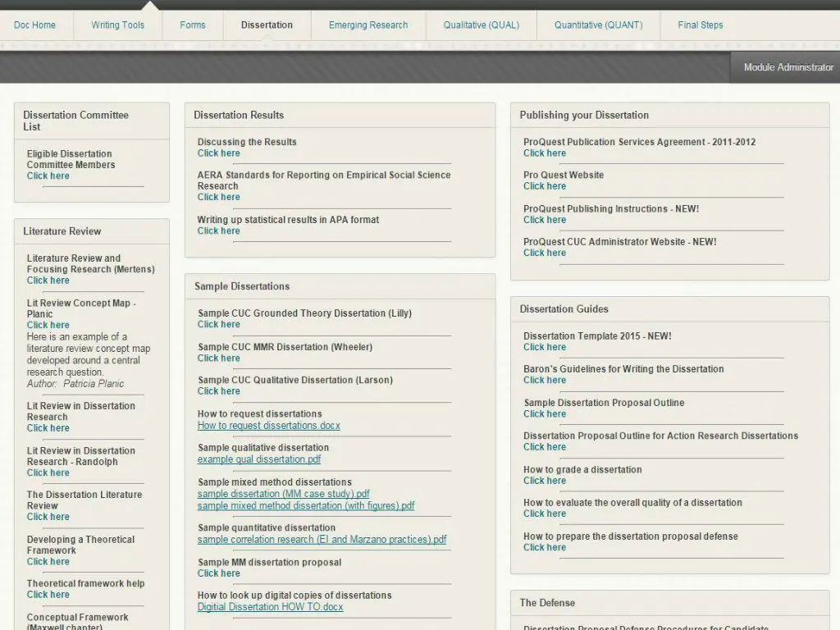Click here link under Writing up statistical results in APA format
Viewport: 840px width, 630px height.
[x=218, y=231]
